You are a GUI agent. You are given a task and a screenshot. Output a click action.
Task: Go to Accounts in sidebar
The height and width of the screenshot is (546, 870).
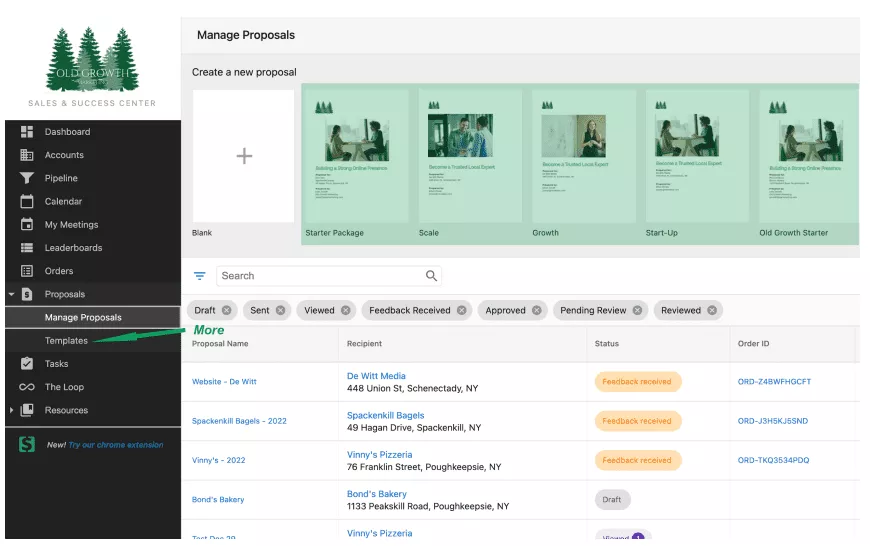coord(64,155)
